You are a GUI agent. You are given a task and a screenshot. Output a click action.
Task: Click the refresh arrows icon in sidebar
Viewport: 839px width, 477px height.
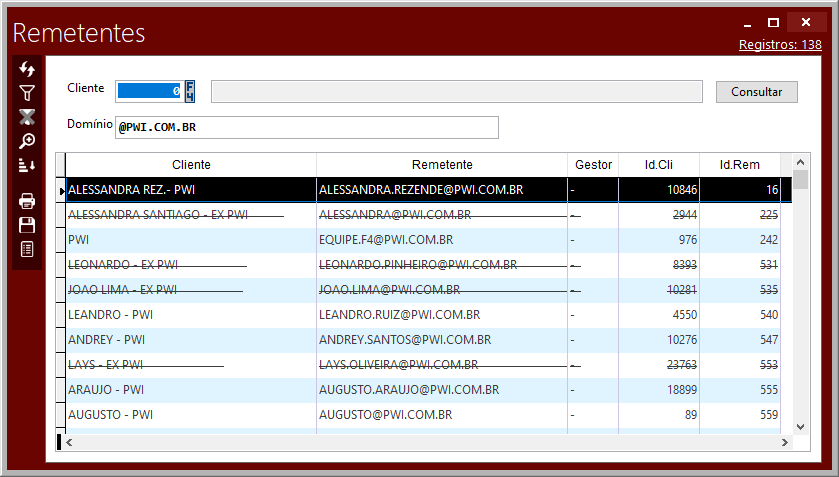click(x=27, y=69)
